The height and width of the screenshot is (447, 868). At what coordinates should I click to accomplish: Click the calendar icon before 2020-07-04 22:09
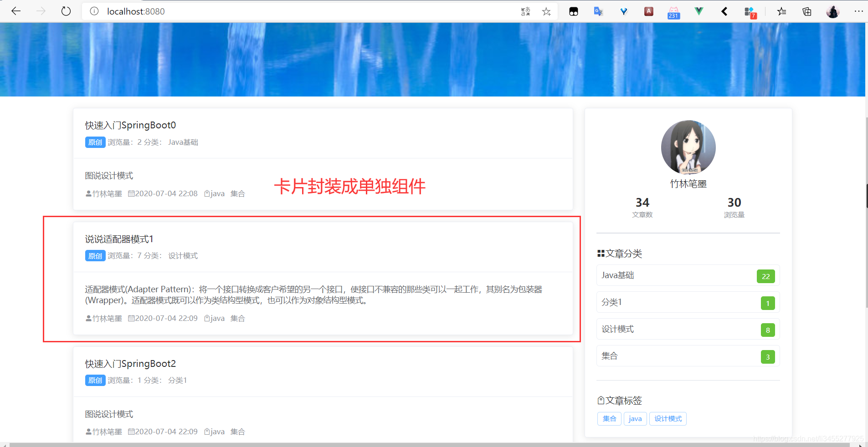[x=131, y=318]
